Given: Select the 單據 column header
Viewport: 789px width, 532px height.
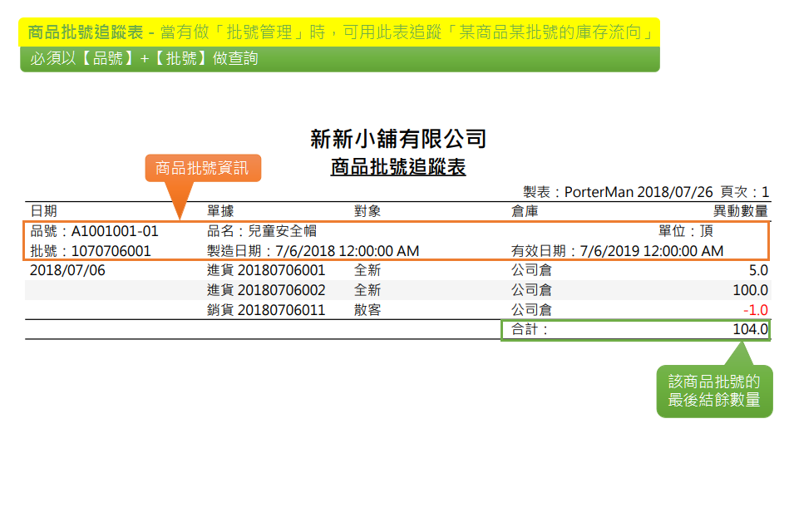Looking at the screenshot, I should pos(220,211).
